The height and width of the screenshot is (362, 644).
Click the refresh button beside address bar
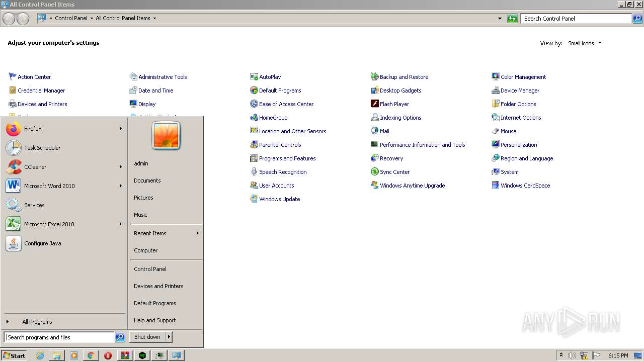512,19
